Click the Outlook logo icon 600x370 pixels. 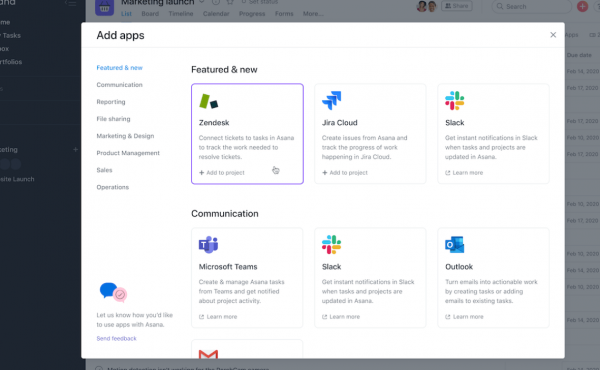[455, 244]
